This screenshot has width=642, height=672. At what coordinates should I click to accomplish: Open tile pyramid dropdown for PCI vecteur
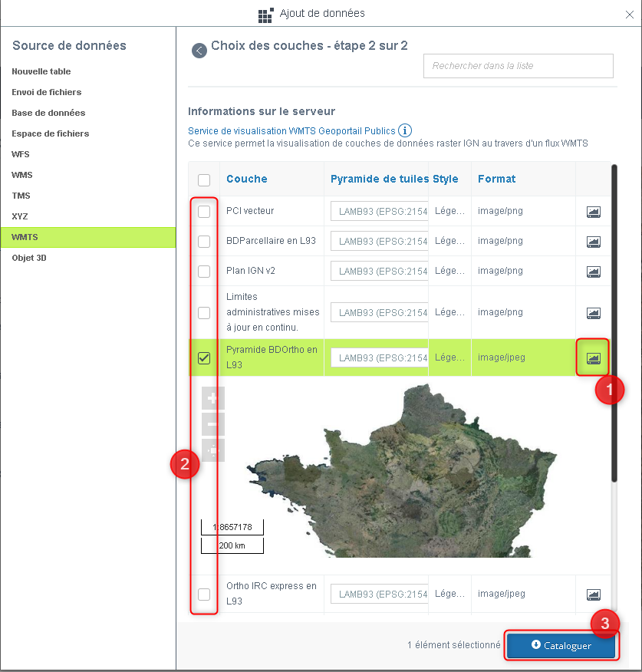coord(379,212)
